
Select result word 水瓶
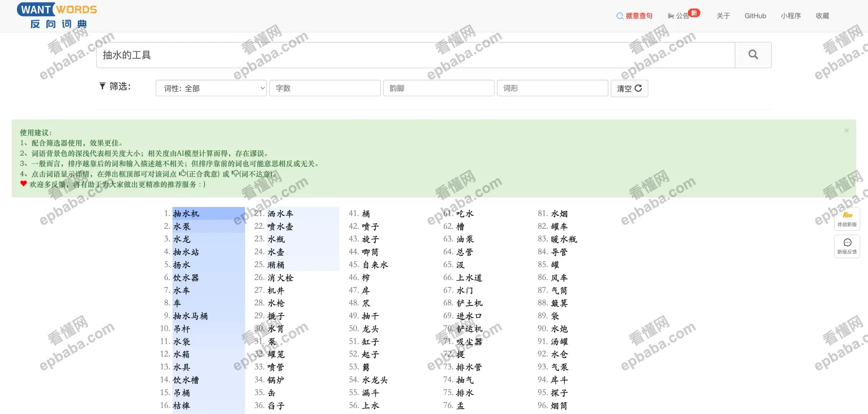[x=277, y=239]
